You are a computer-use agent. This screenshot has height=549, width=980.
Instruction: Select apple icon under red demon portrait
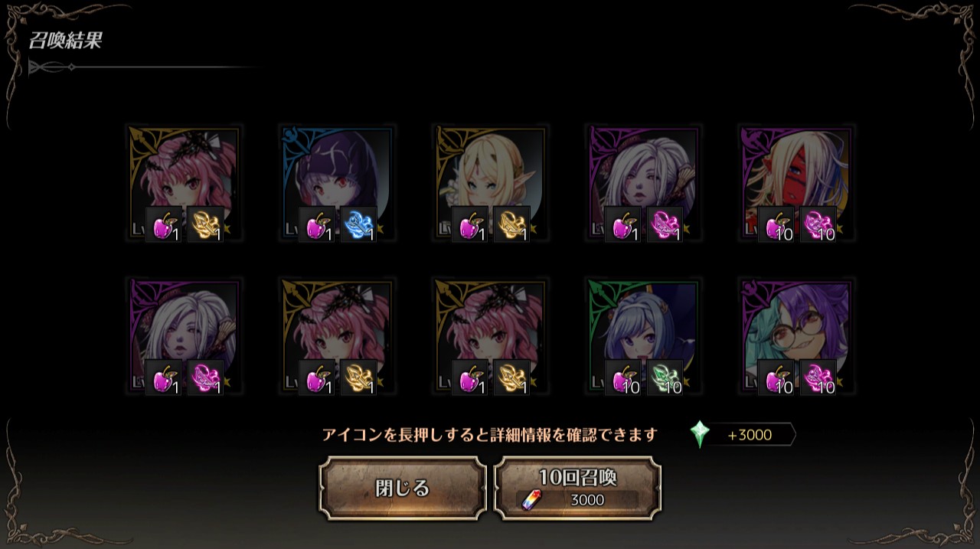click(x=776, y=225)
